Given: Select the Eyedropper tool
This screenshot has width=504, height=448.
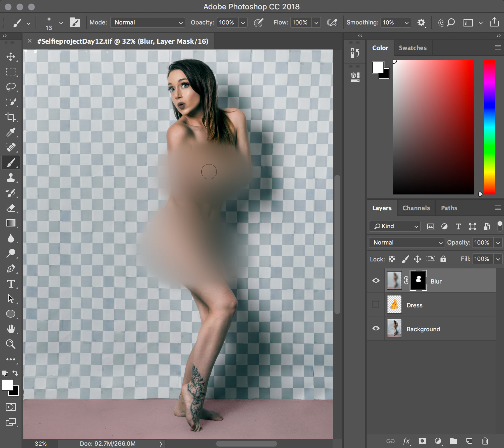Looking at the screenshot, I should (x=11, y=132).
